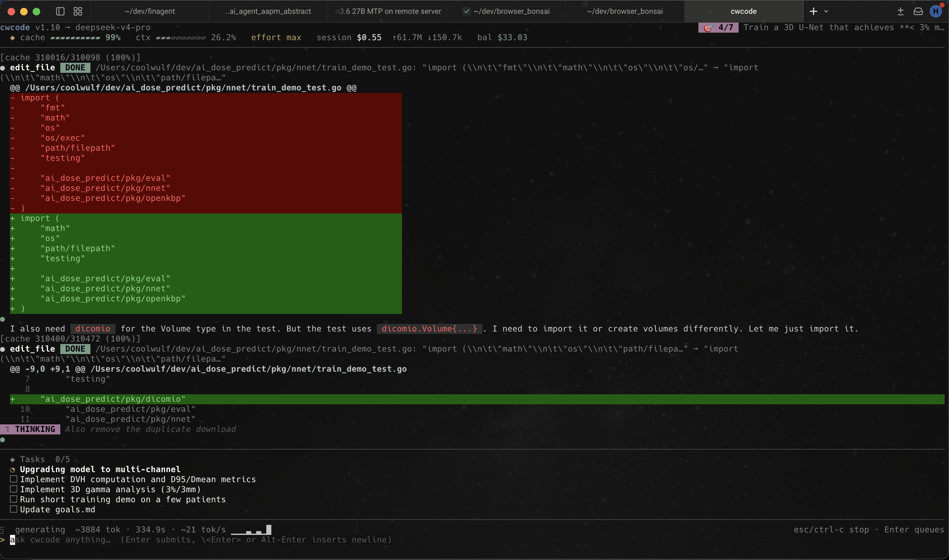This screenshot has height=560, width=949.
Task: Select the cwcode tab
Action: tap(744, 11)
